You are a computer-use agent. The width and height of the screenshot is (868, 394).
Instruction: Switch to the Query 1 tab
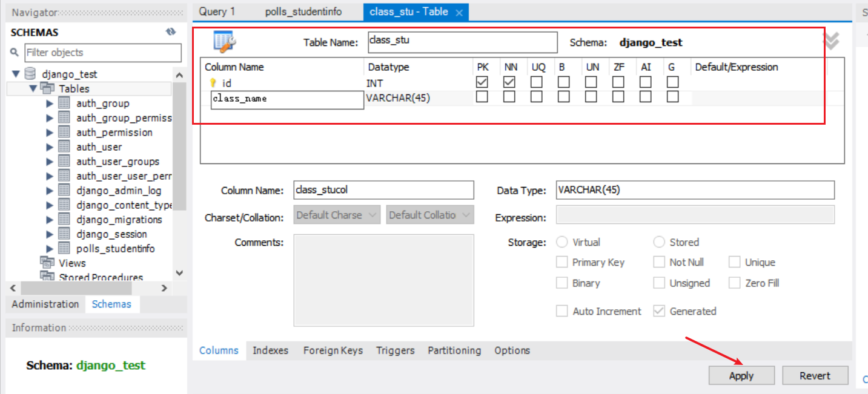217,11
